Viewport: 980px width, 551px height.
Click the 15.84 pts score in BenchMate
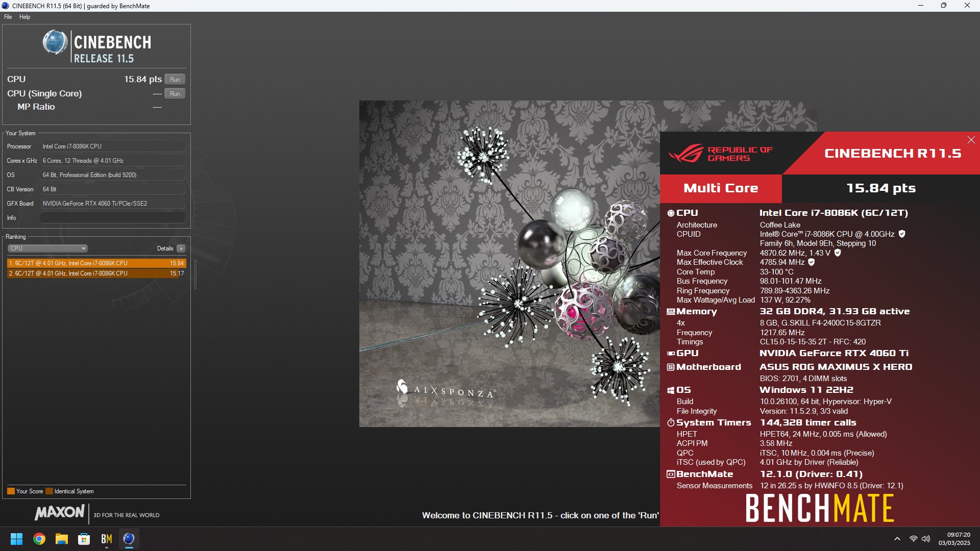coord(881,188)
